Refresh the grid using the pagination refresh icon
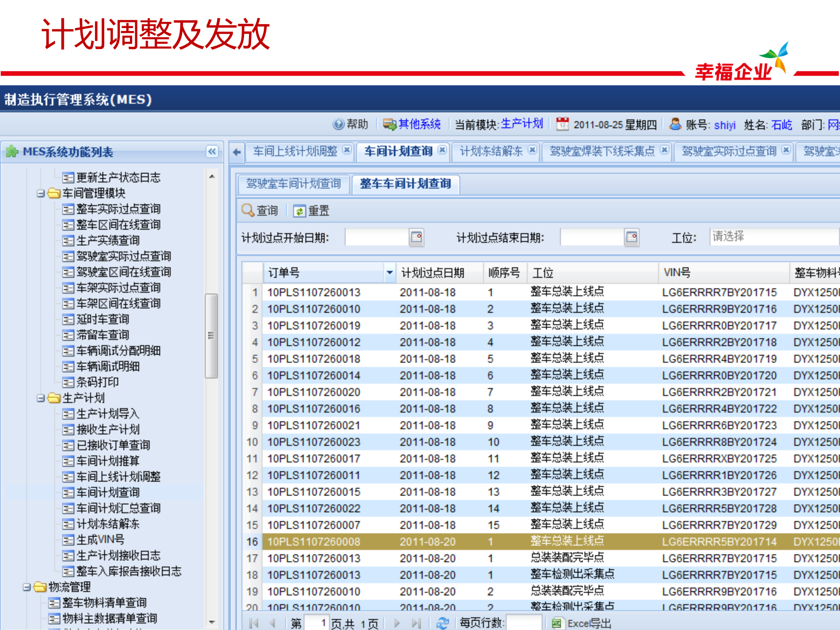The image size is (840, 630). pyautogui.click(x=443, y=623)
